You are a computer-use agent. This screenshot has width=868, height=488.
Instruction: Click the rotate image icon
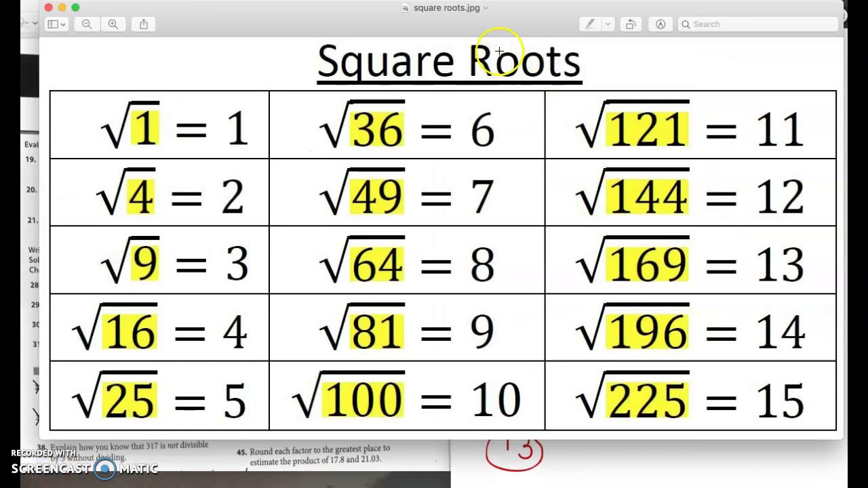click(631, 24)
